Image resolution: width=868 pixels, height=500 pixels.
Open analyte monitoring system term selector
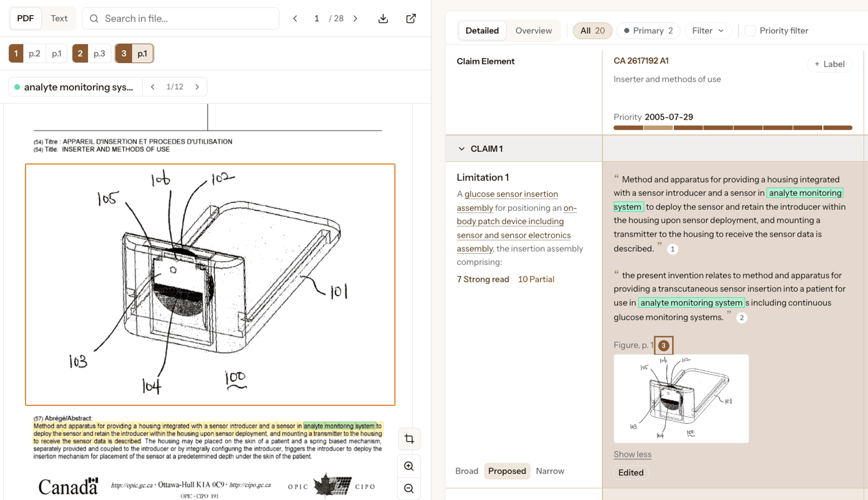(75, 87)
